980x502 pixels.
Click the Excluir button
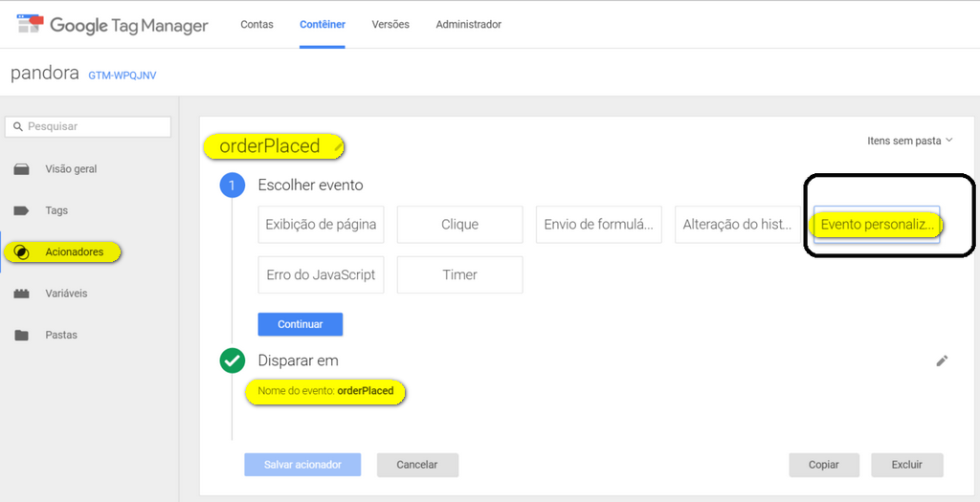tap(906, 465)
